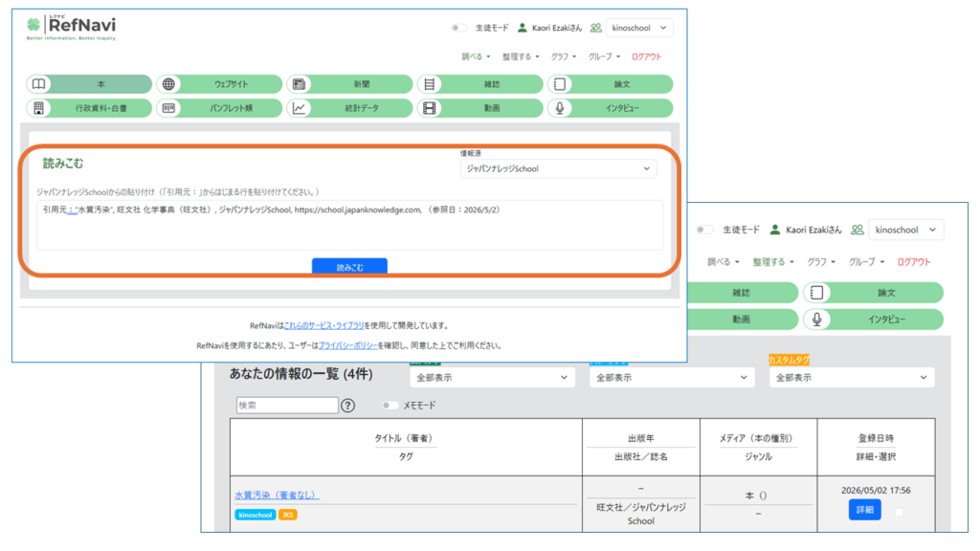Select the パンフレット類 icon
The width and height of the screenshot is (980, 551).
[x=168, y=108]
